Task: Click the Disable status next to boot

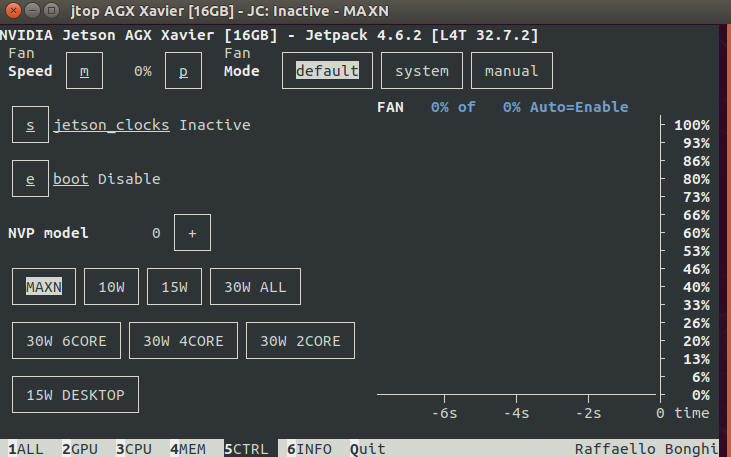Action: (x=129, y=179)
